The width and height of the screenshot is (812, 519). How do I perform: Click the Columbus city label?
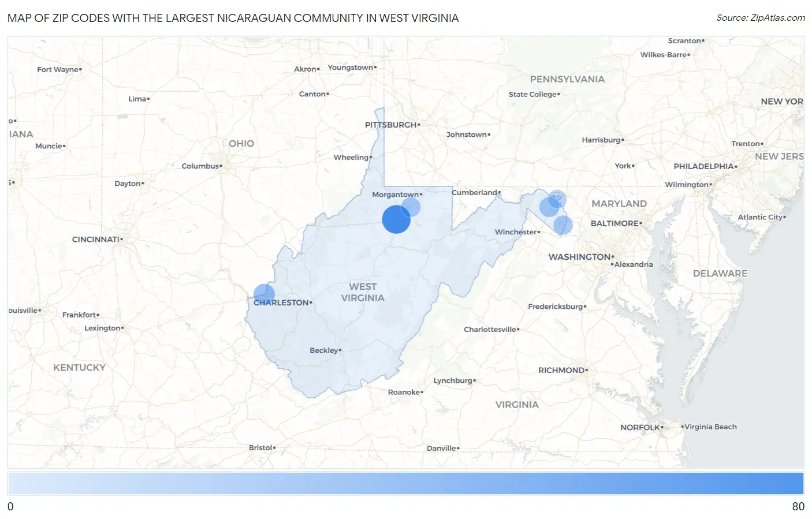coord(200,166)
